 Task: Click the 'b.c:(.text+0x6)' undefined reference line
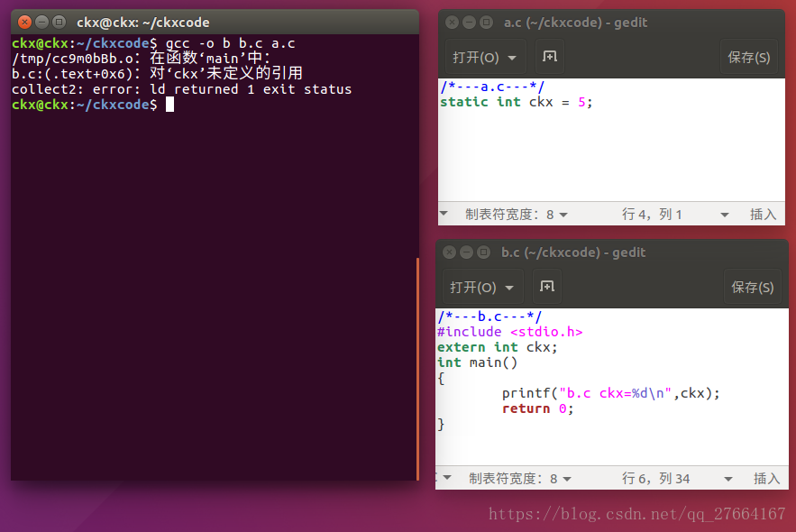[x=158, y=74]
